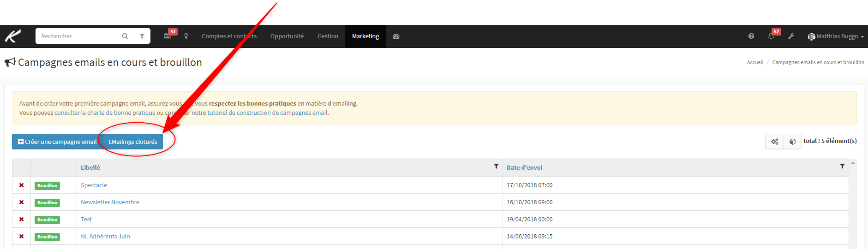Click date 14/06/2018 09:15

point(529,236)
